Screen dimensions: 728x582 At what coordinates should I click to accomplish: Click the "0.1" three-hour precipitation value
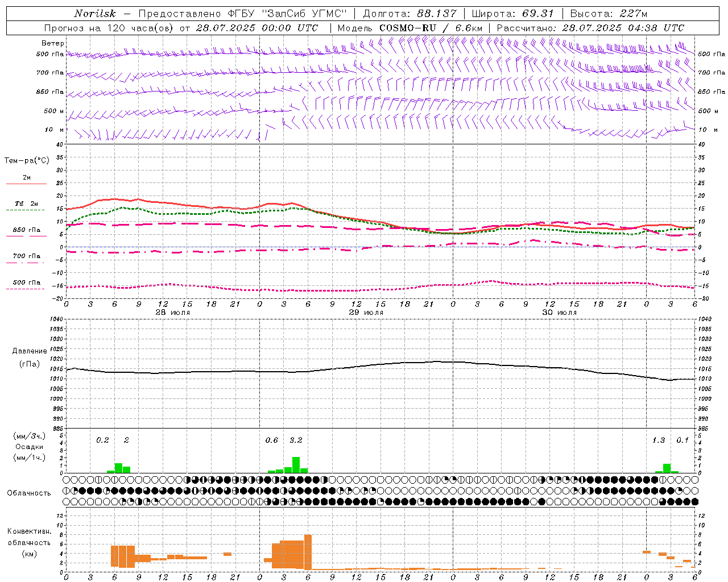pos(682,440)
